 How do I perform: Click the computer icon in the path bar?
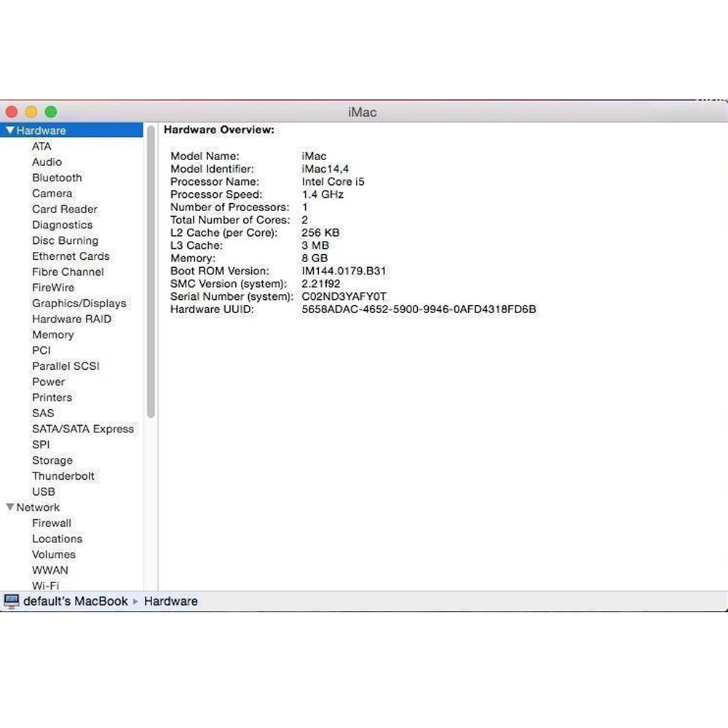click(11, 601)
